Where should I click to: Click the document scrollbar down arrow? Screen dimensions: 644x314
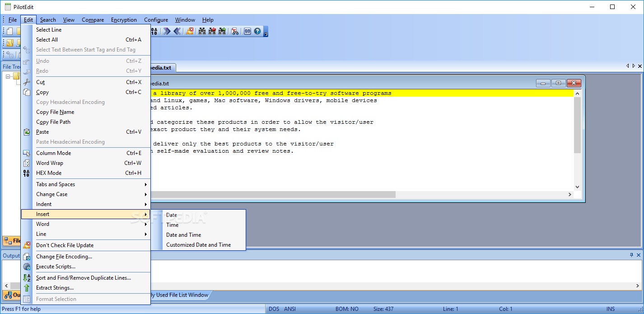(x=577, y=187)
